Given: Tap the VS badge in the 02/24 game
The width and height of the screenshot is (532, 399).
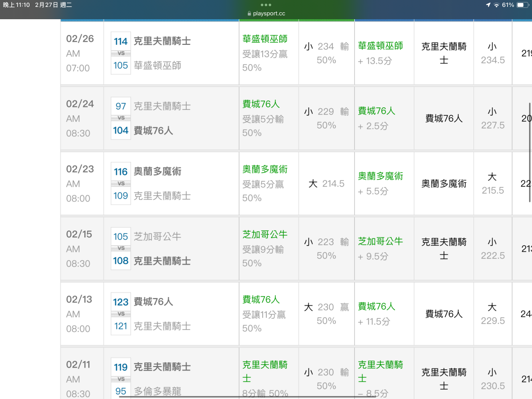Looking at the screenshot, I should [121, 118].
